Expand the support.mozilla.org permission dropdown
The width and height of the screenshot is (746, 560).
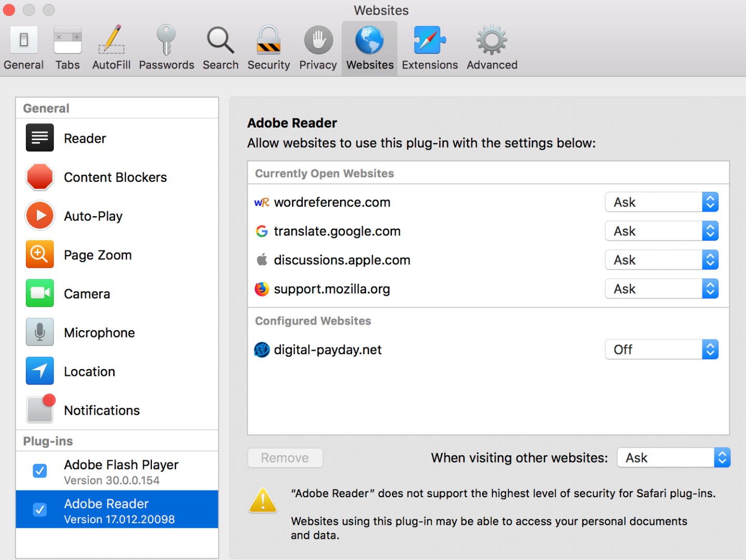tap(661, 289)
